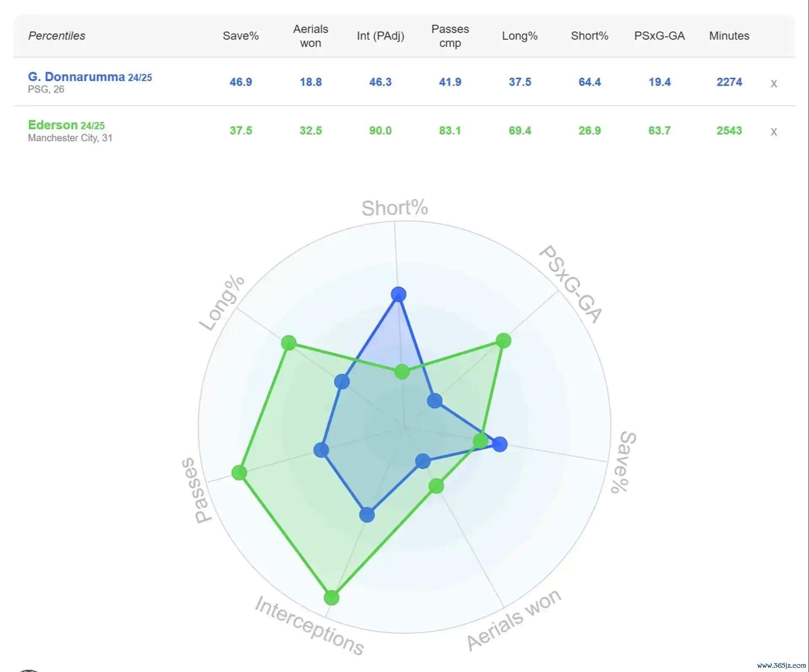This screenshot has height=672, width=809.
Task: Click Donnarumma's Minutes value 2274
Action: click(729, 82)
